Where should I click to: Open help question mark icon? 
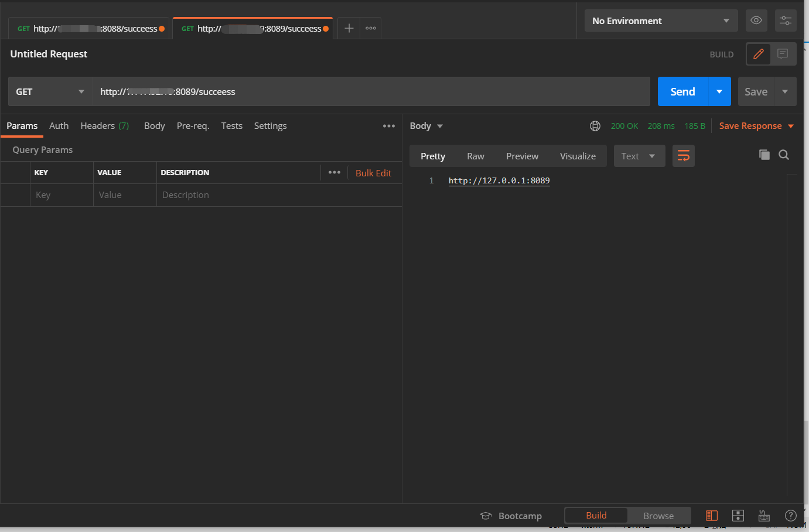click(791, 516)
